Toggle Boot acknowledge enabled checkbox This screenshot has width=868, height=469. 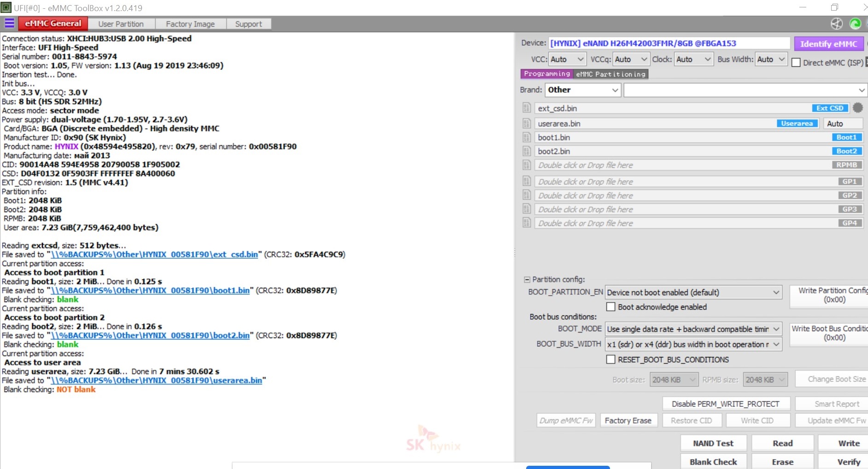[611, 307]
